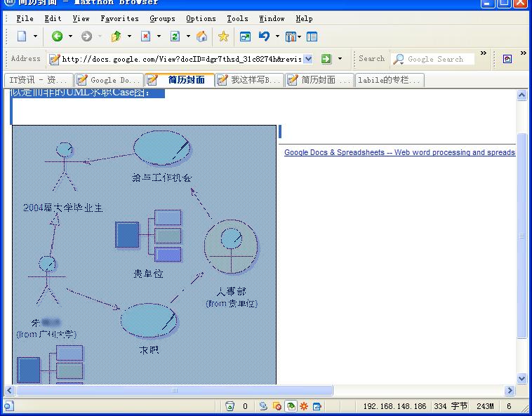The height and width of the screenshot is (416, 532).
Task: Click the blue edit page icon in status bar
Action: point(317,406)
